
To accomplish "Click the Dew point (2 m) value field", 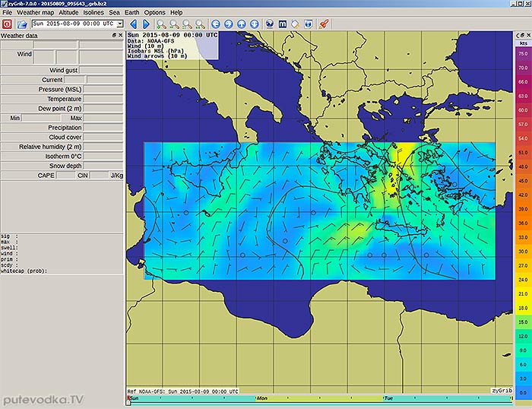I will [x=103, y=108].
